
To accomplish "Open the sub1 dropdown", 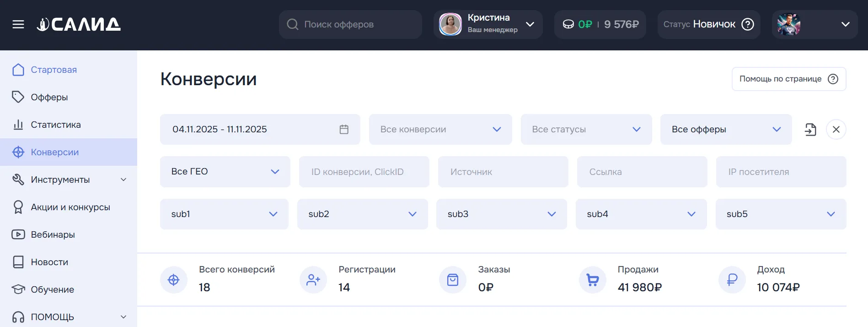I will pyautogui.click(x=224, y=214).
